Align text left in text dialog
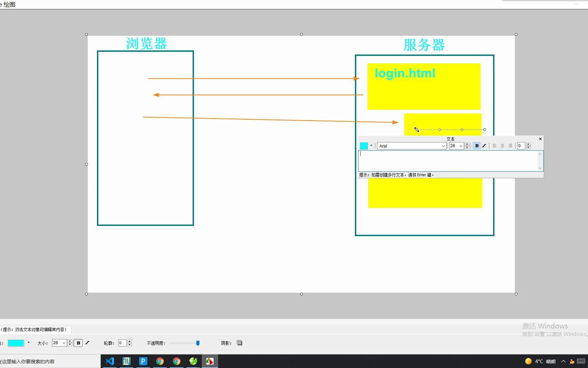 (x=494, y=146)
